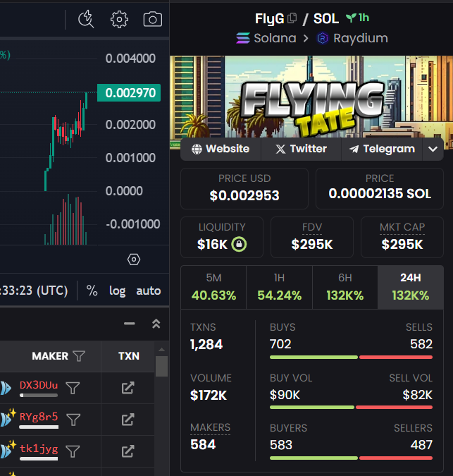Open DX3DUu transaction in explorer

pos(128,388)
